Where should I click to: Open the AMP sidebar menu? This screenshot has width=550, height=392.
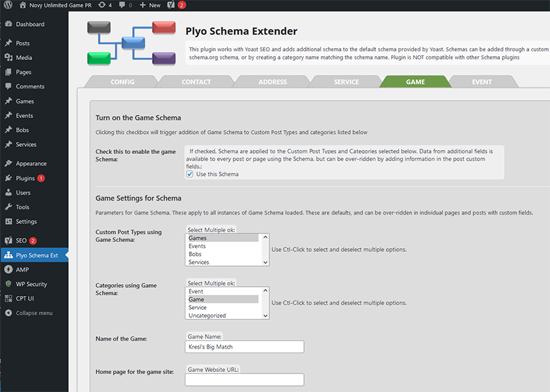pyautogui.click(x=22, y=269)
